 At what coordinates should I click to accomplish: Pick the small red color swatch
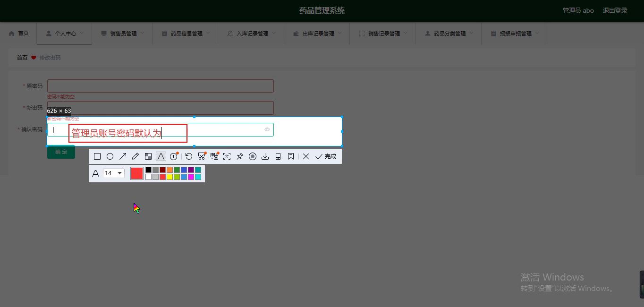[x=163, y=177]
